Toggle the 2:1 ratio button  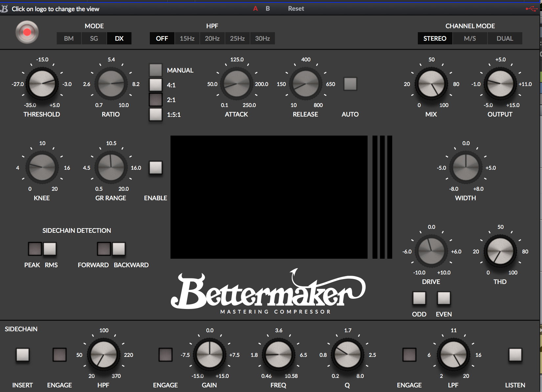tap(156, 99)
